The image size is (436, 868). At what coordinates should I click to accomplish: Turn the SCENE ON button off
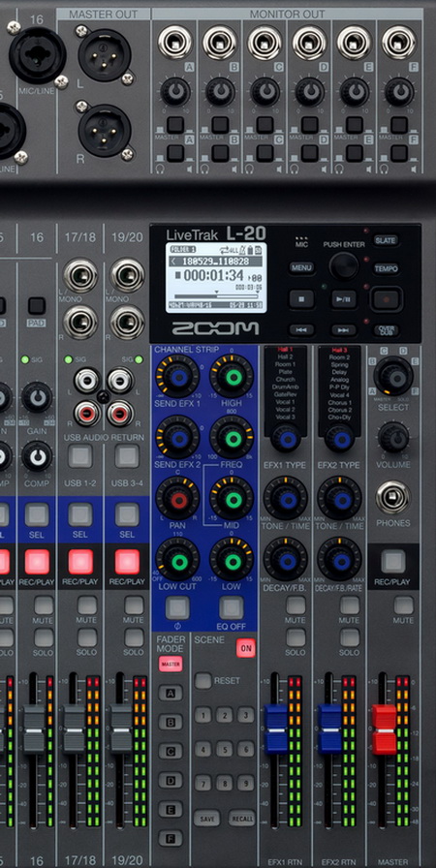pyautogui.click(x=246, y=648)
